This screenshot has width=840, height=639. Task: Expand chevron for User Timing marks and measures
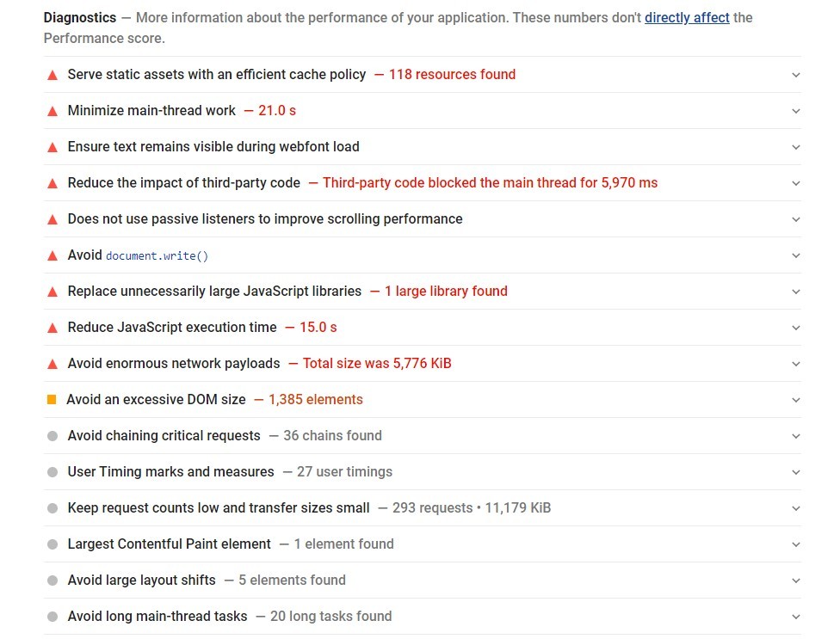796,472
